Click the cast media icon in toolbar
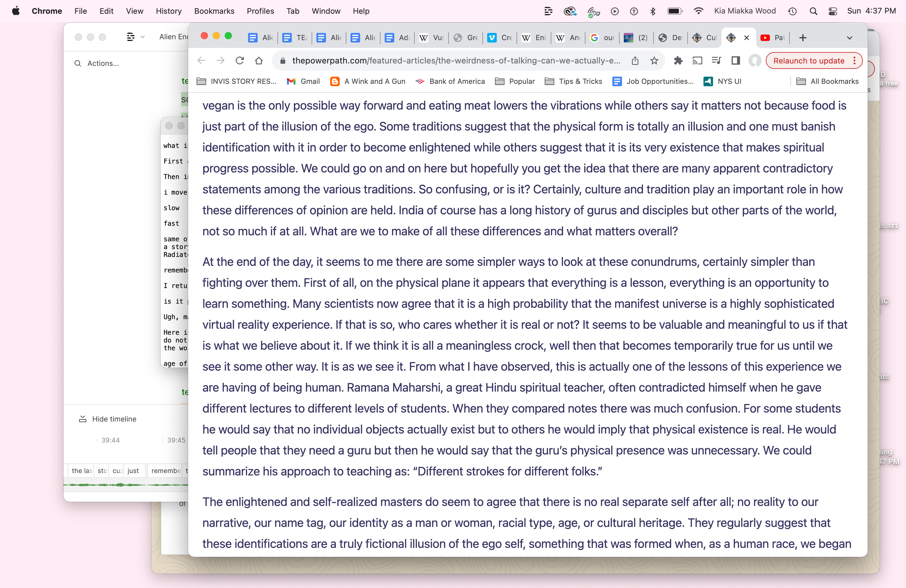Image resolution: width=906 pixels, height=588 pixels. point(697,60)
